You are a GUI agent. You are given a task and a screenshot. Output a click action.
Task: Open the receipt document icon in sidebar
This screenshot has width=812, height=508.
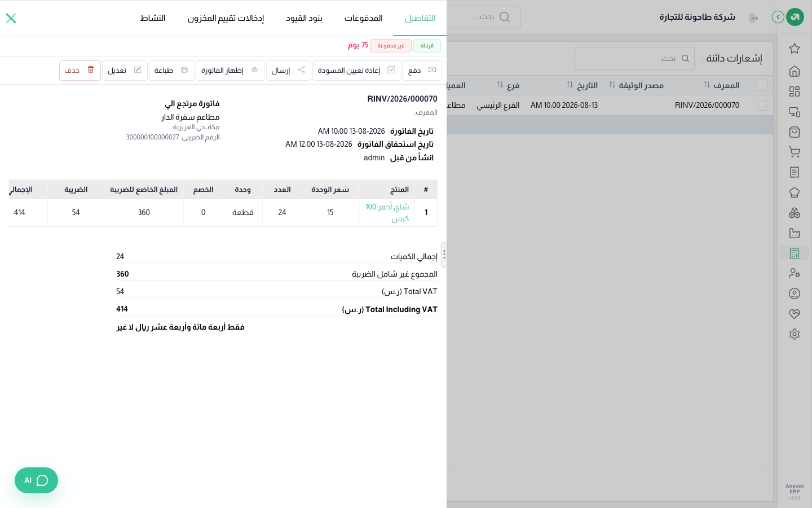pos(795,172)
